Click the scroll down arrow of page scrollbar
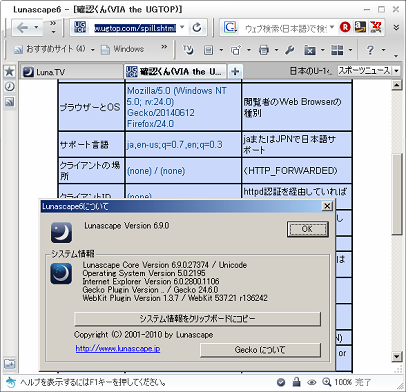Image resolution: width=406 pixels, height=392 pixels. click(x=396, y=357)
